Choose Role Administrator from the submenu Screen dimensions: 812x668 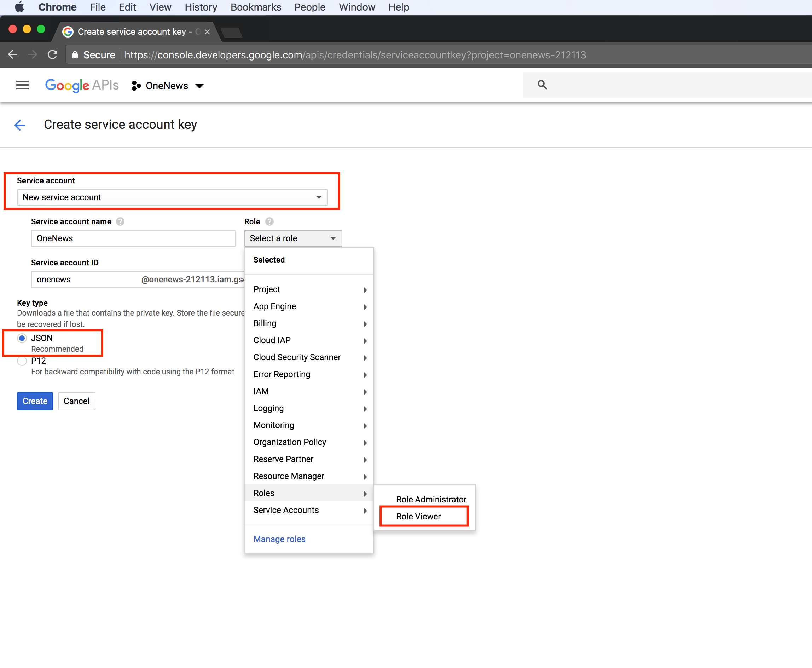(x=431, y=500)
